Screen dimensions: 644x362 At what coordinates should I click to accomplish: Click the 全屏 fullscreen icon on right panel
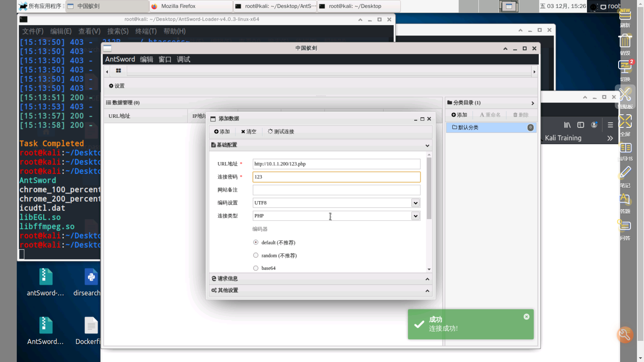point(625,121)
